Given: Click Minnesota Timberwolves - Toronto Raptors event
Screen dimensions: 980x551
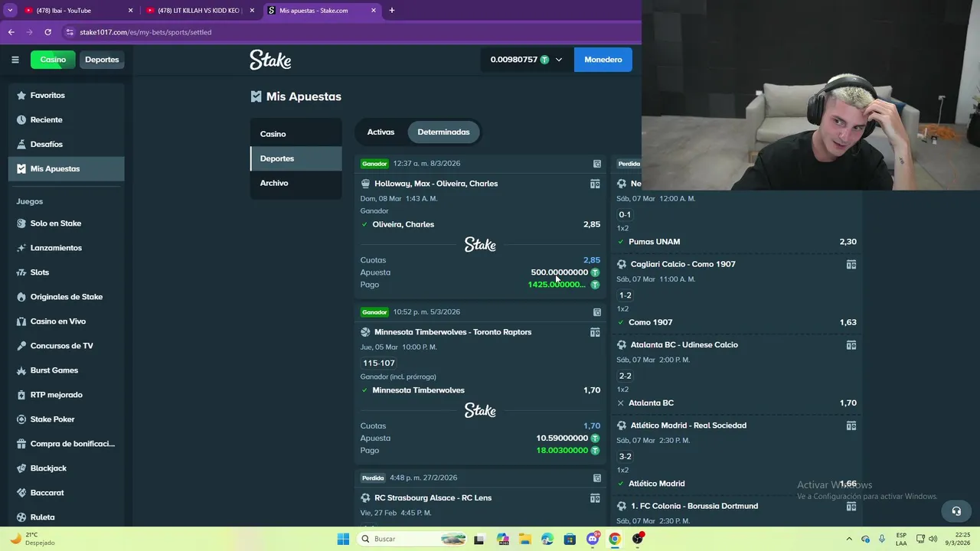Looking at the screenshot, I should pos(452,332).
